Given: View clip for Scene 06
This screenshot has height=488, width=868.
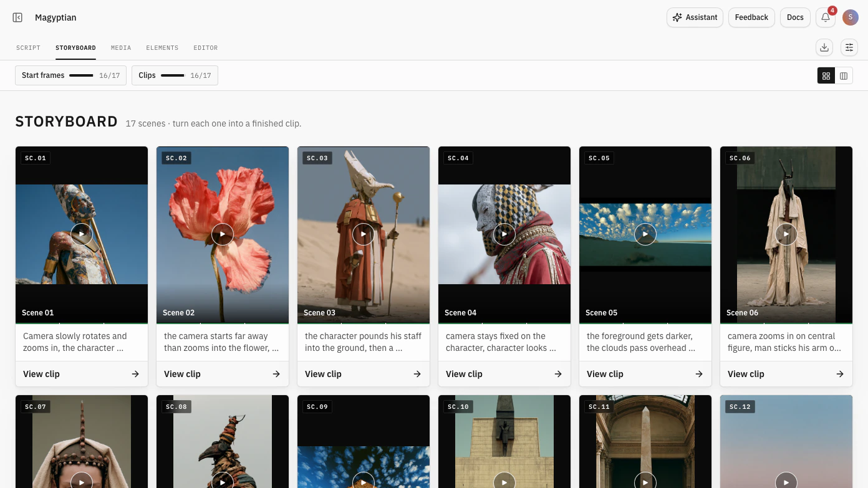Looking at the screenshot, I should (x=786, y=374).
